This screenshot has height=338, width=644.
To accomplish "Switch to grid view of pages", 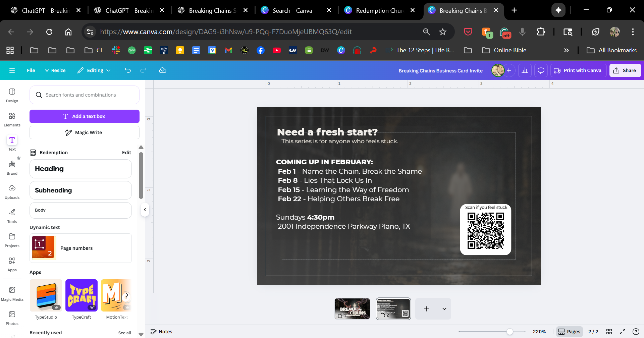I will pos(609,332).
